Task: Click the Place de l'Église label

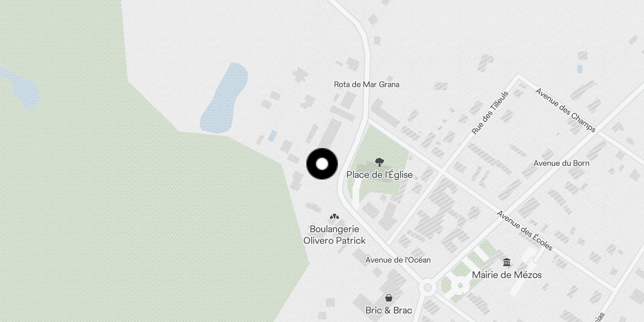Action: click(x=380, y=175)
